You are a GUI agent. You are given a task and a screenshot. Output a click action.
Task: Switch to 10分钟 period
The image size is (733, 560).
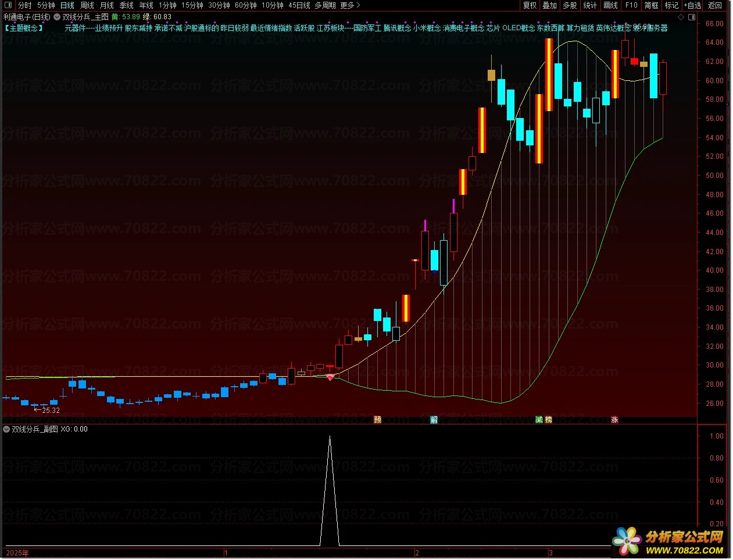tap(273, 5)
